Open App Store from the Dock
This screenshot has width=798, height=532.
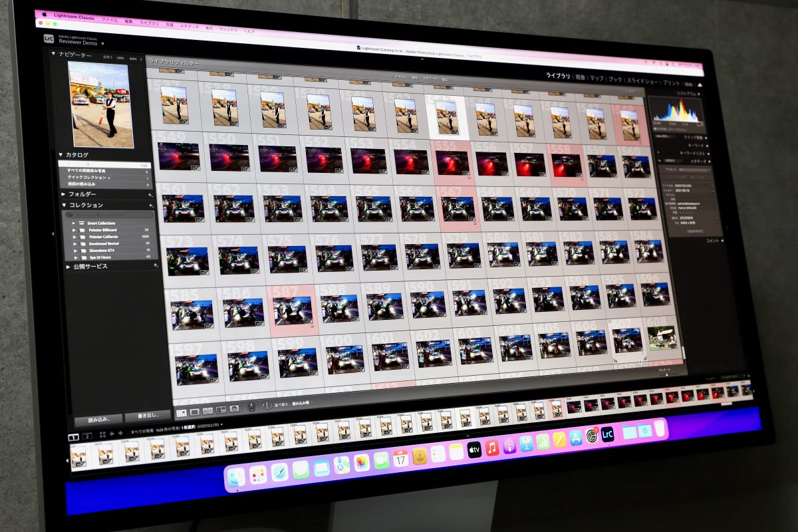click(x=576, y=438)
